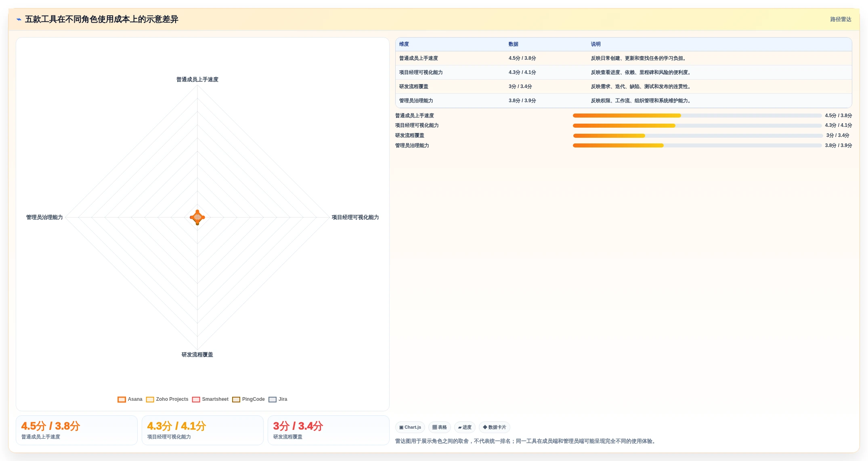Click the Chart.js tag chip

click(410, 427)
